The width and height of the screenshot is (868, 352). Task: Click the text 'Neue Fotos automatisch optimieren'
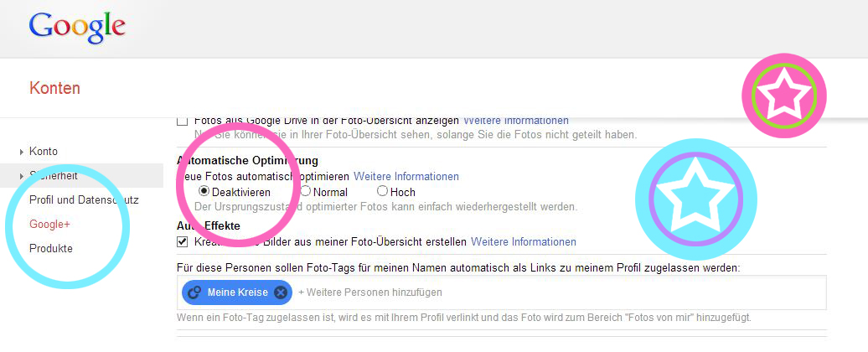[x=263, y=177]
